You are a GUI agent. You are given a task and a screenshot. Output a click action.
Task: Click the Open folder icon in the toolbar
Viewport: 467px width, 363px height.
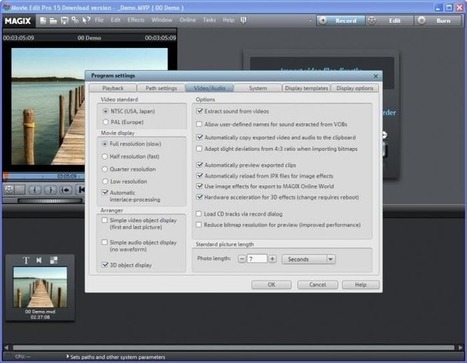click(x=53, y=20)
